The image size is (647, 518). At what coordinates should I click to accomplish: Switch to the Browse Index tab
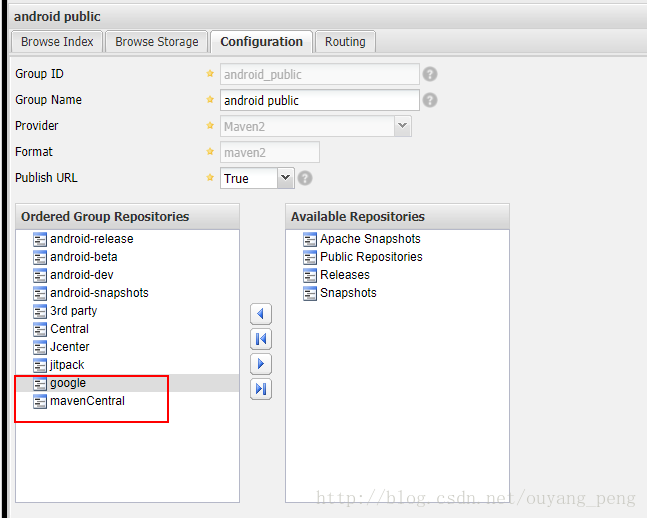[x=57, y=42]
